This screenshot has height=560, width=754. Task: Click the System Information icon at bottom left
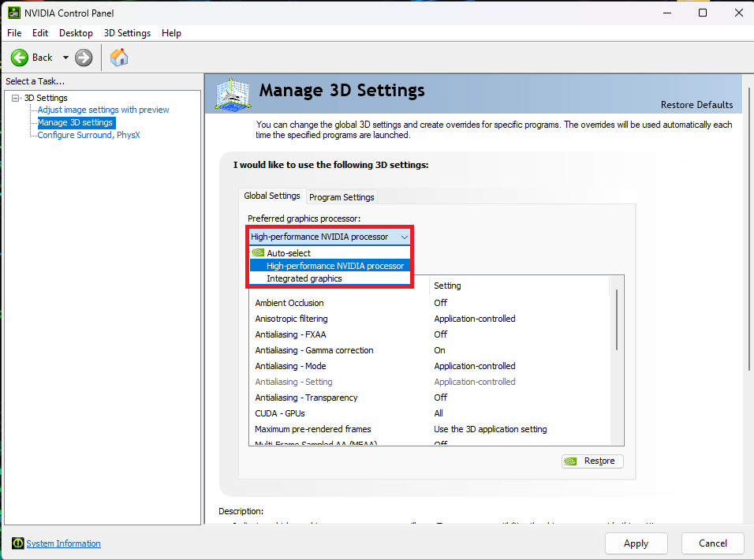17,543
